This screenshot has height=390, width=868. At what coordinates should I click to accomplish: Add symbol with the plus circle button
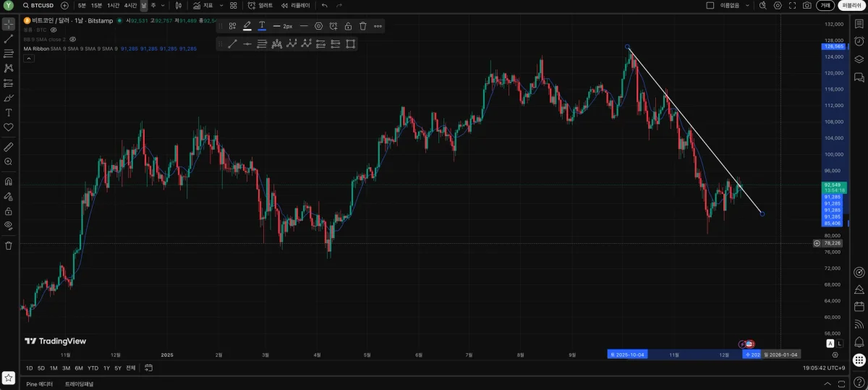point(64,5)
